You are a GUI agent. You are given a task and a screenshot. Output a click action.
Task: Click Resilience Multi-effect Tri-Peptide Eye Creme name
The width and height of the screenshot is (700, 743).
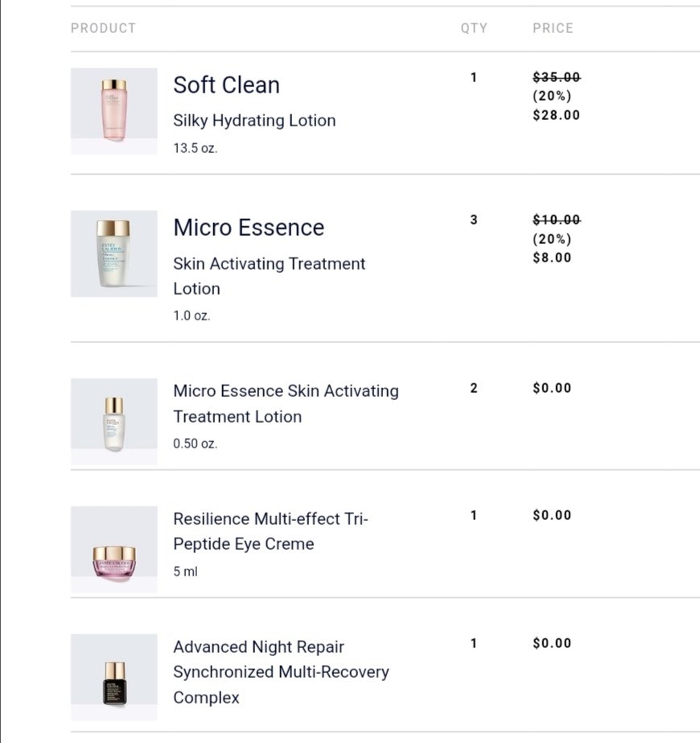[x=270, y=531]
